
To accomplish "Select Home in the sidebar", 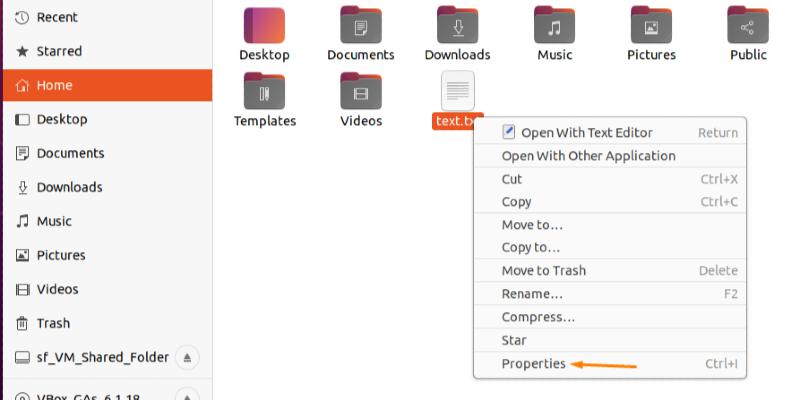I will pos(55,85).
